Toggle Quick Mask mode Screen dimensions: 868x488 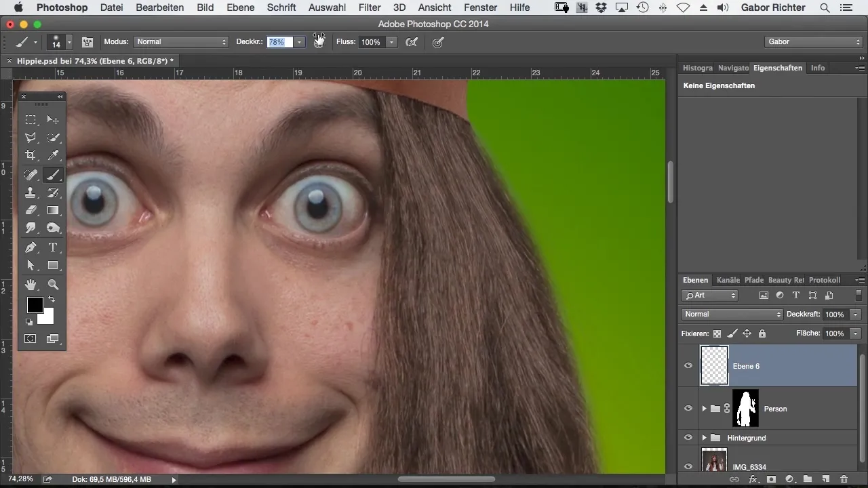pos(31,339)
